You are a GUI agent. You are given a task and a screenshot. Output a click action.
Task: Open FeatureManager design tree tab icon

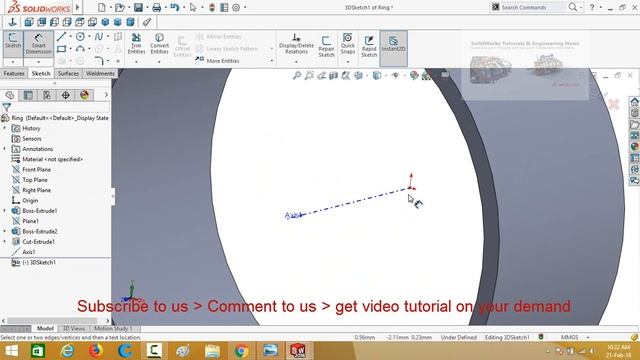[x=10, y=95]
